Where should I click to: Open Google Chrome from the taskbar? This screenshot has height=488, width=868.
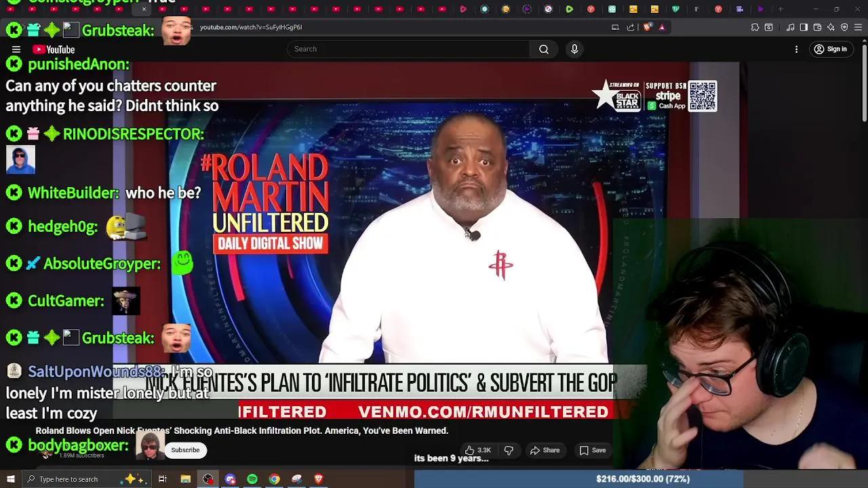(274, 479)
